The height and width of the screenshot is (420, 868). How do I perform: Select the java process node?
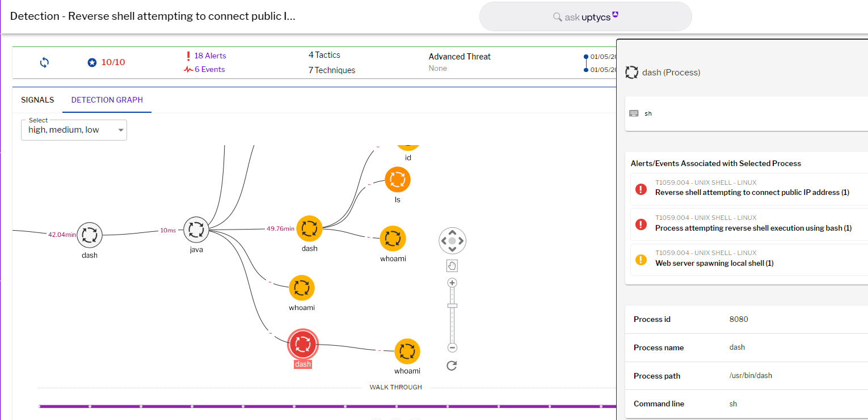click(196, 230)
